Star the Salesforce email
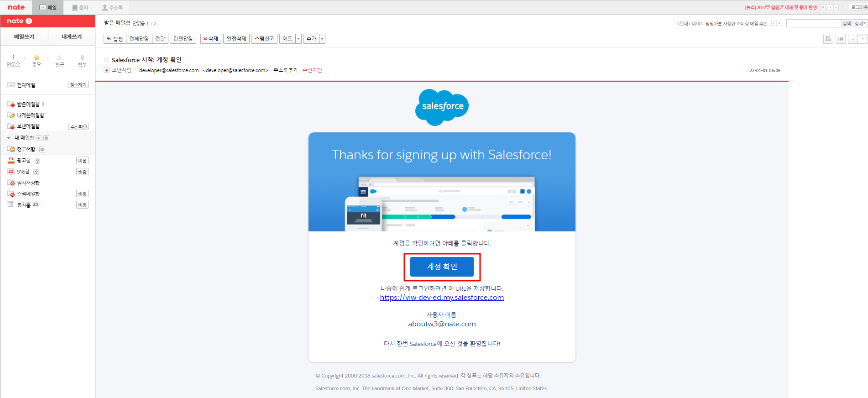Viewport: 868px width, 398px height. [106, 59]
